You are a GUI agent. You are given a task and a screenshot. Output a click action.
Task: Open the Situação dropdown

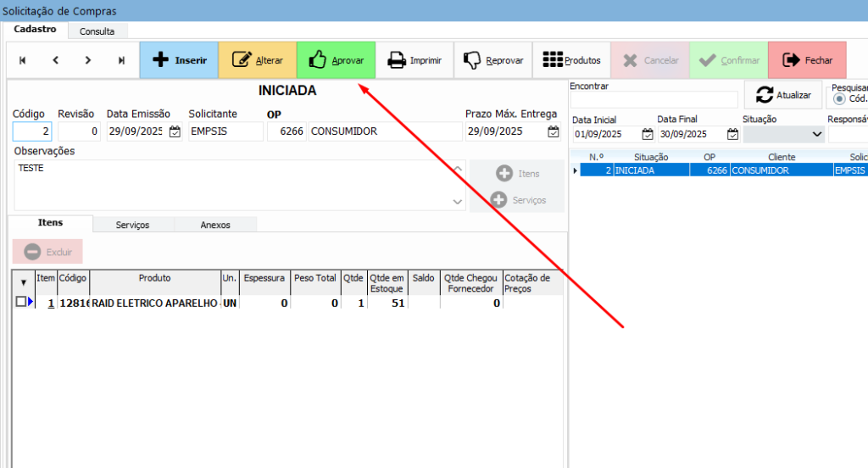[x=817, y=134]
